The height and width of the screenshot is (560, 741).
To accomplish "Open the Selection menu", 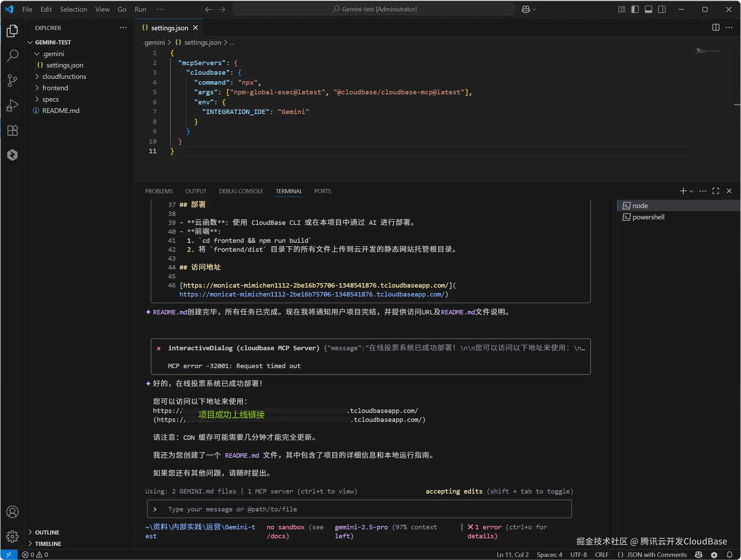I will [x=73, y=9].
